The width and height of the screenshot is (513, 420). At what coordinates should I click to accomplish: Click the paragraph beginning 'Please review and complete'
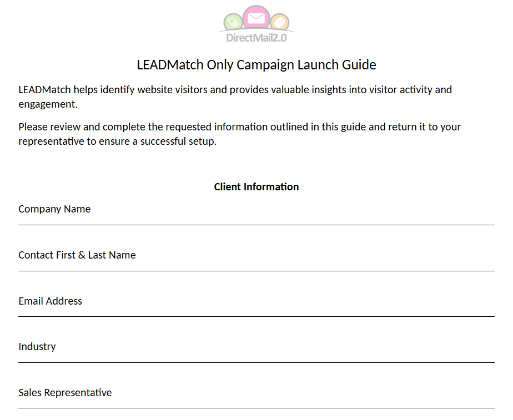point(239,134)
